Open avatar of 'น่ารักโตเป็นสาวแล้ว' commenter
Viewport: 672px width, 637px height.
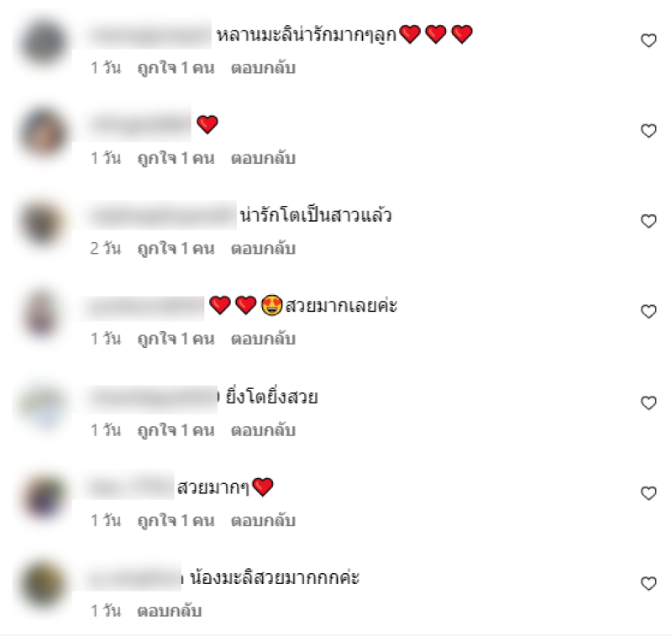pyautogui.click(x=44, y=223)
